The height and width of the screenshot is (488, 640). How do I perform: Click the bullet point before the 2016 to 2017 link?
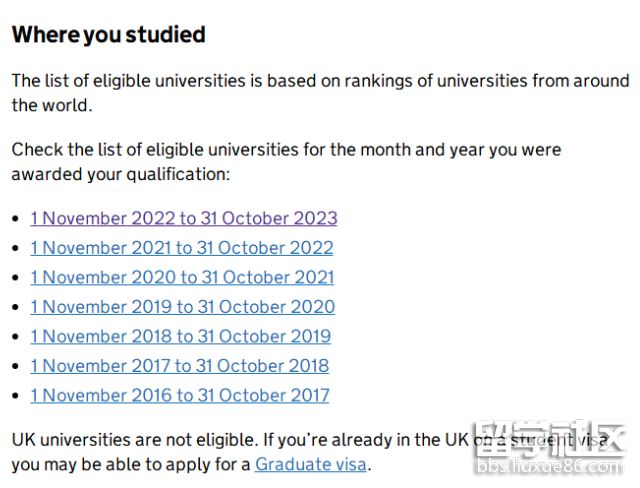pos(16,396)
